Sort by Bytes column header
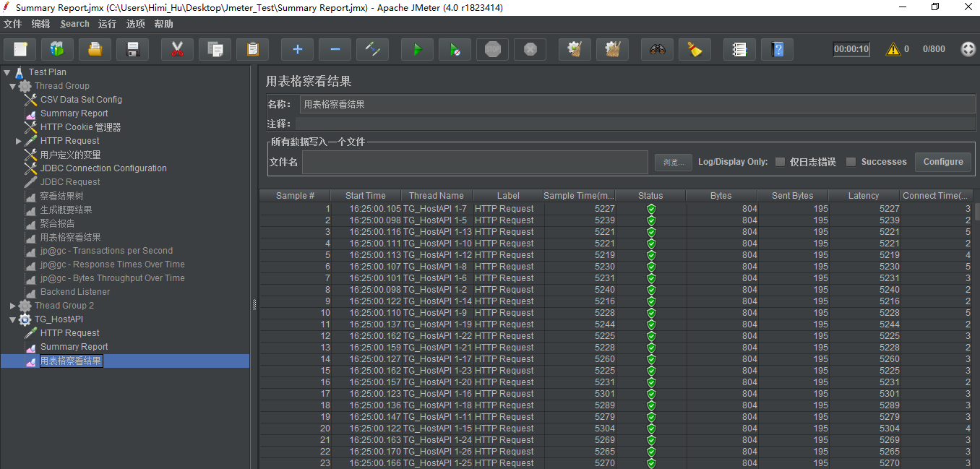Image resolution: width=980 pixels, height=469 pixels. [721, 196]
